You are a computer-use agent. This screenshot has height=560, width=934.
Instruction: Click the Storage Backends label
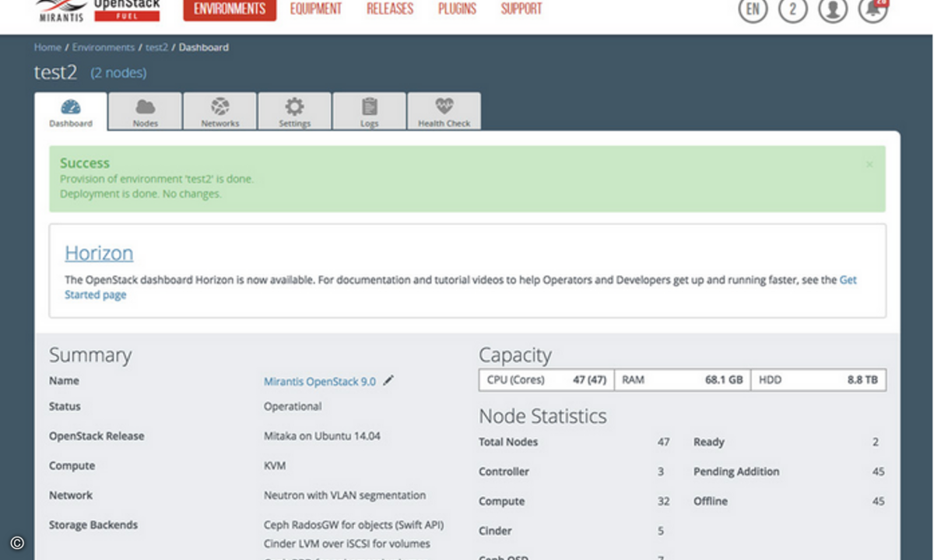pyautogui.click(x=93, y=525)
